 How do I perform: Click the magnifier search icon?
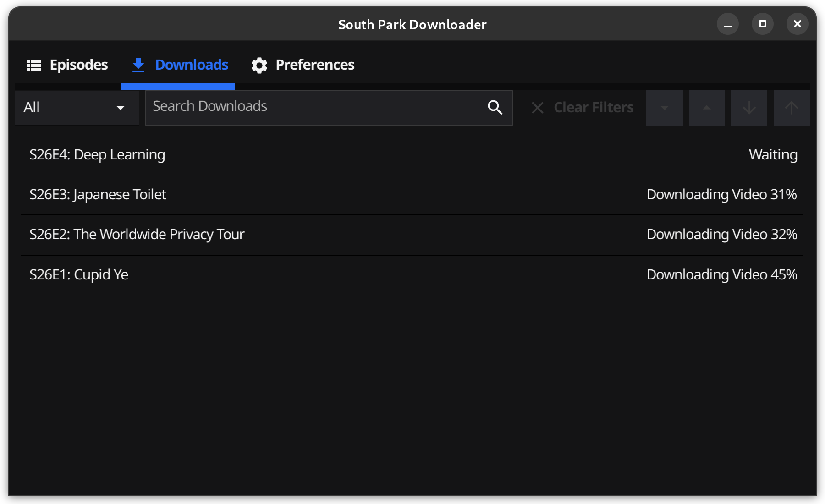coord(495,107)
